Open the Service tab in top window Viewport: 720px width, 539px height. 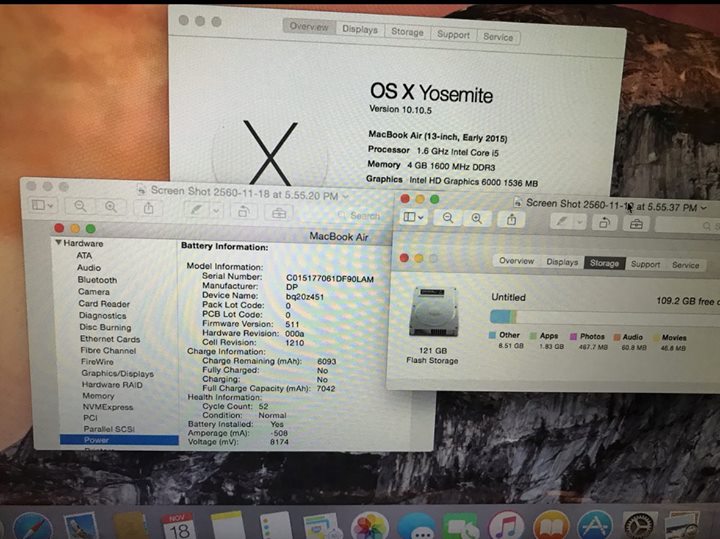pos(497,36)
